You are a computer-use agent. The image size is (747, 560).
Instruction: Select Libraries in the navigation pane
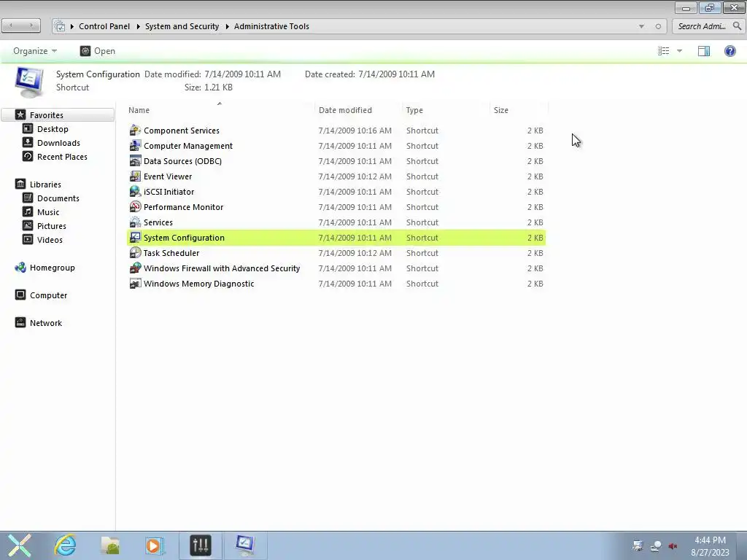[45, 184]
